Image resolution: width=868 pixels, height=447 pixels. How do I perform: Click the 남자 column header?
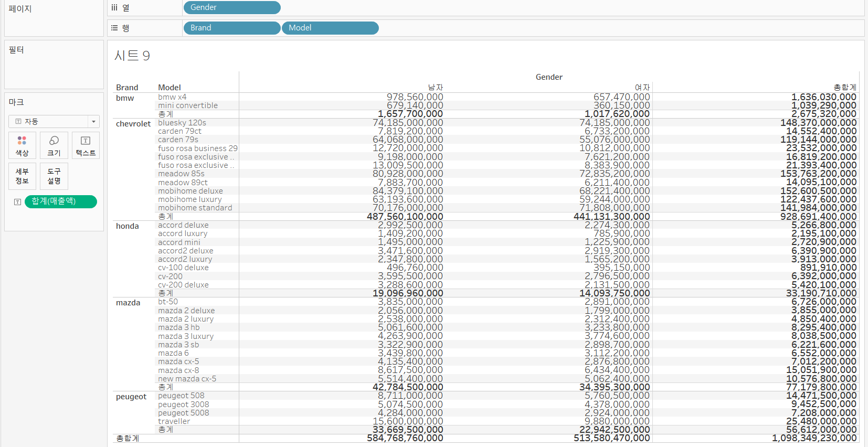(x=436, y=88)
